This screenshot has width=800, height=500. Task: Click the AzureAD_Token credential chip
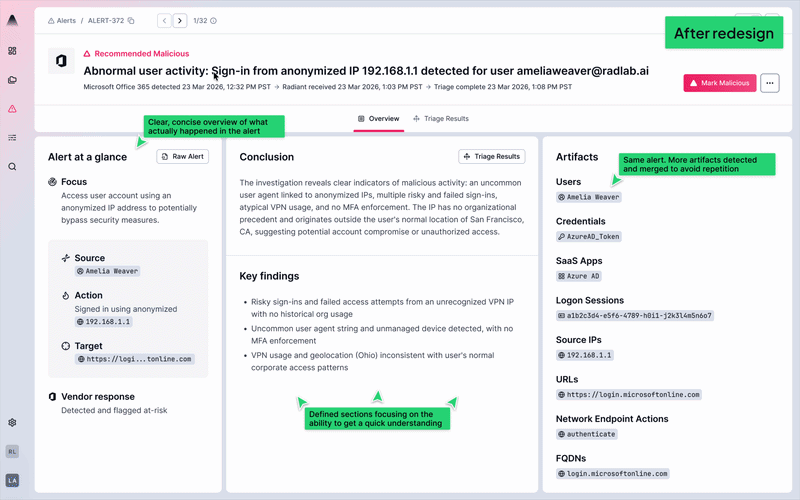[590, 237]
